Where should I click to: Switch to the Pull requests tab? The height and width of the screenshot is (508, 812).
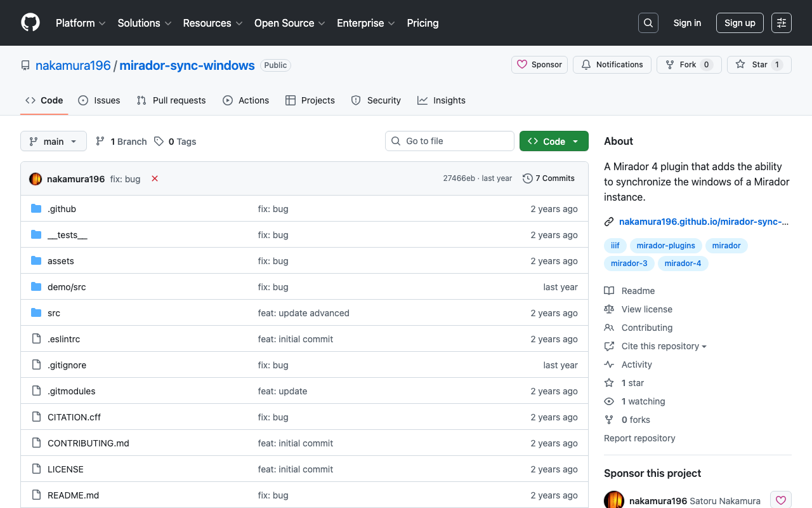171,100
